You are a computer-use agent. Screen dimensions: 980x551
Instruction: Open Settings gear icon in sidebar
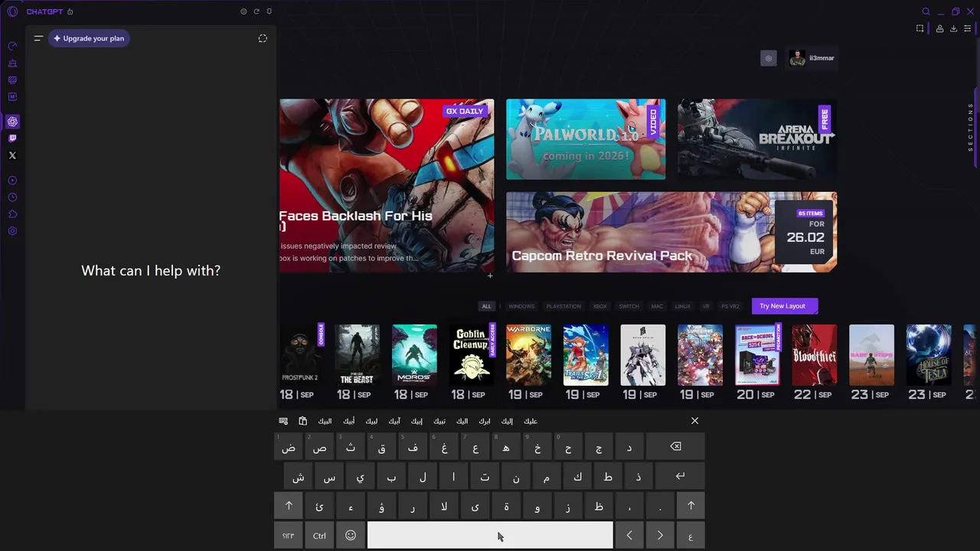click(12, 231)
